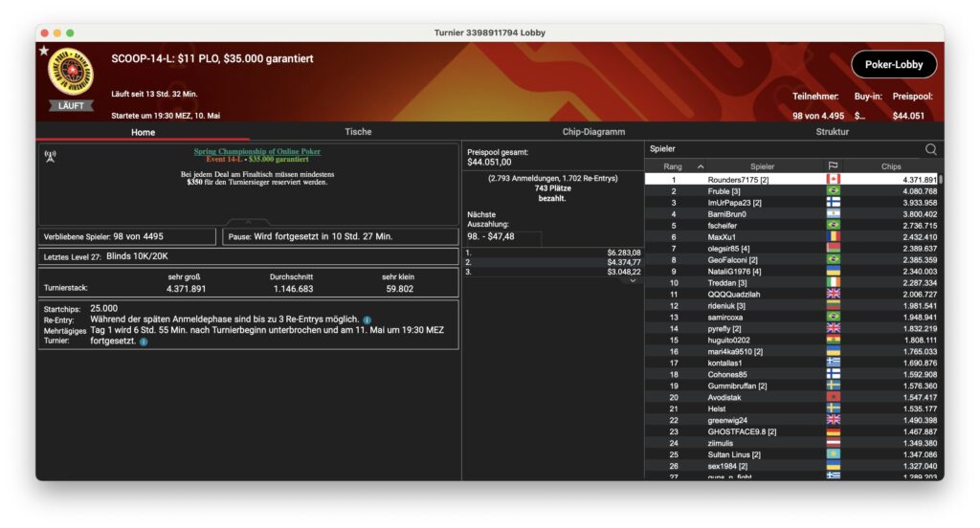Sort players by Rang column arrow

pyautogui.click(x=700, y=166)
